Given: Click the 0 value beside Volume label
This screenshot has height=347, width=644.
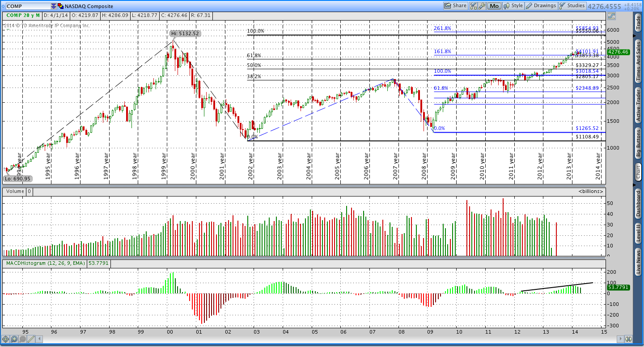Looking at the screenshot, I should 30,192.
